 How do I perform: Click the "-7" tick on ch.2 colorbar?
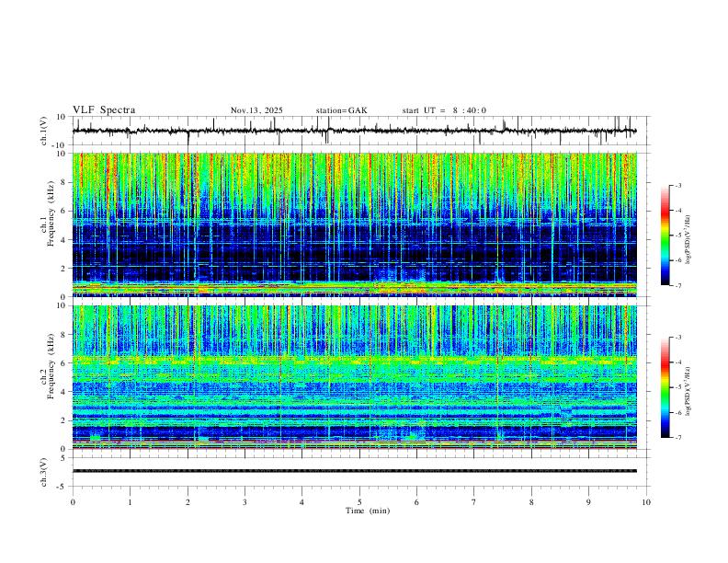coord(677,438)
